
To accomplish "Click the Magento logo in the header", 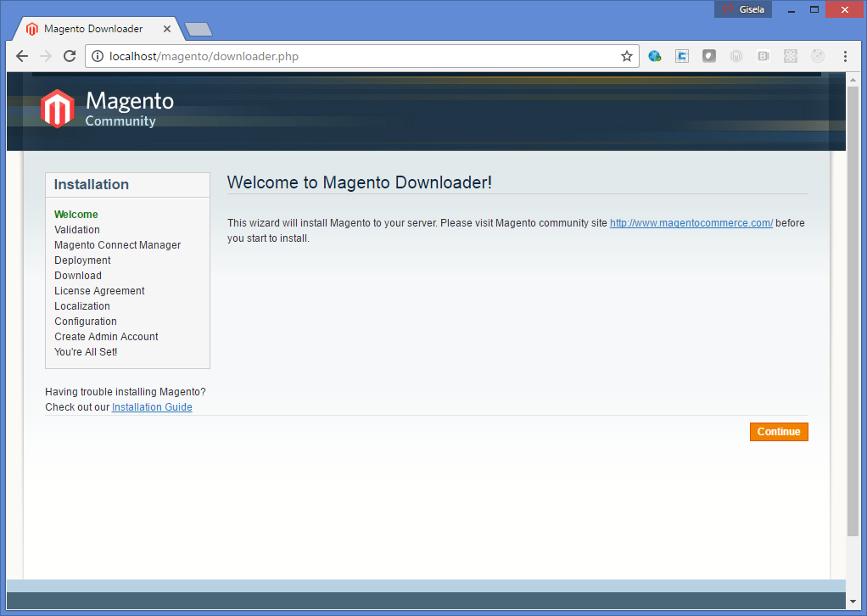I will pos(106,109).
